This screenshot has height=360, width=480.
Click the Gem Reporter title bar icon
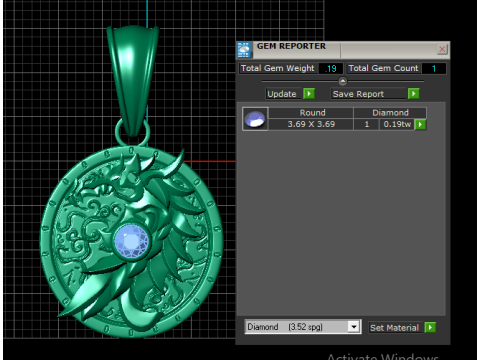click(244, 50)
